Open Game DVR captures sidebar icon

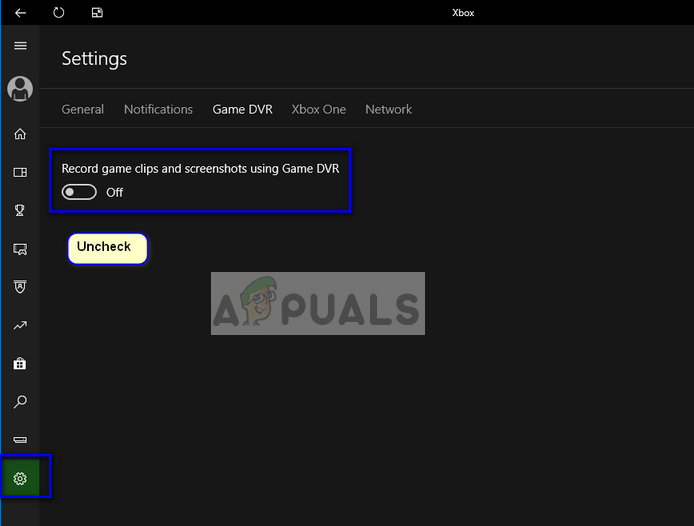(x=20, y=249)
